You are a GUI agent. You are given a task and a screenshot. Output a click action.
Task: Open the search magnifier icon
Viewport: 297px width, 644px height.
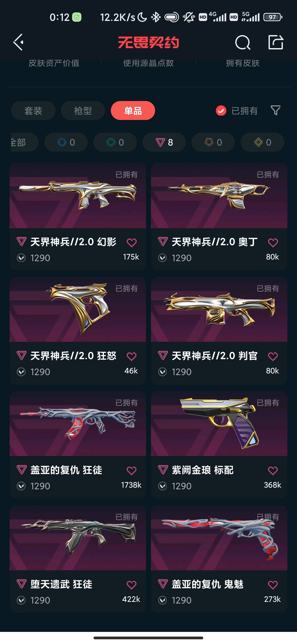(243, 42)
